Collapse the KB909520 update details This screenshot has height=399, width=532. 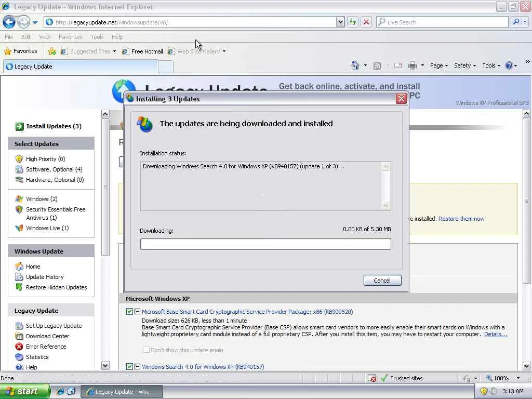click(x=137, y=312)
